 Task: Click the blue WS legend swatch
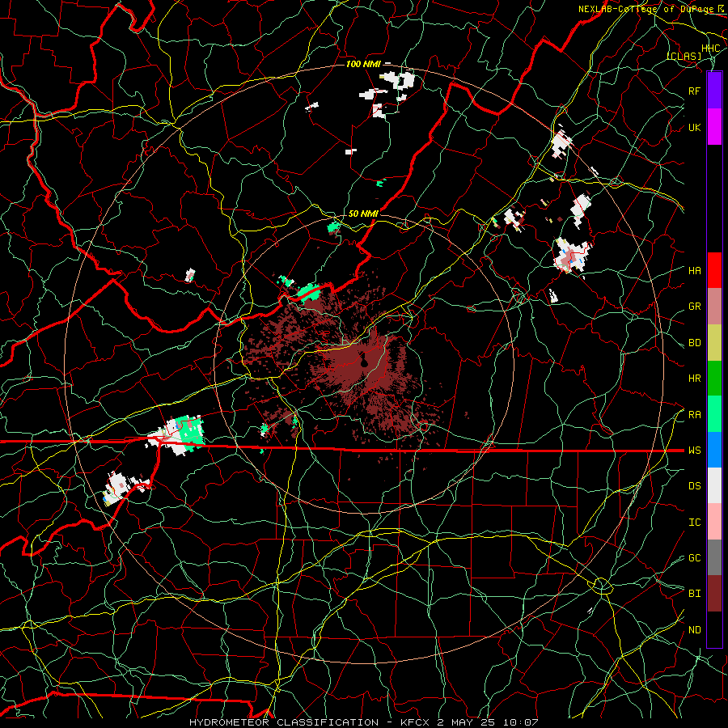pyautogui.click(x=714, y=450)
